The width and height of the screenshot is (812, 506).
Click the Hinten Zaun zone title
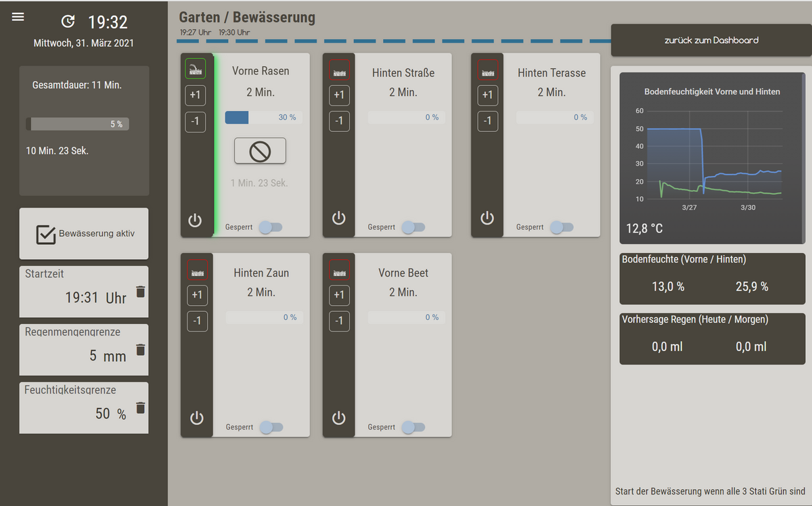(x=261, y=273)
